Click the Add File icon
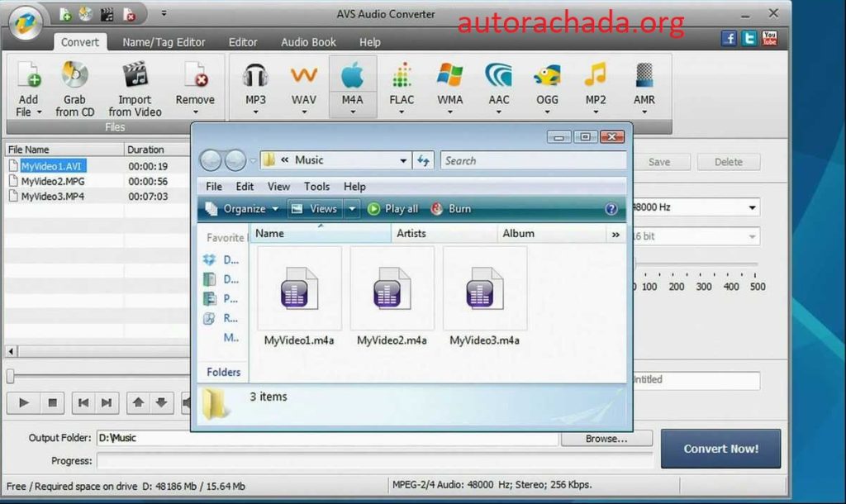Screen dimensions: 846x504 tap(29, 75)
